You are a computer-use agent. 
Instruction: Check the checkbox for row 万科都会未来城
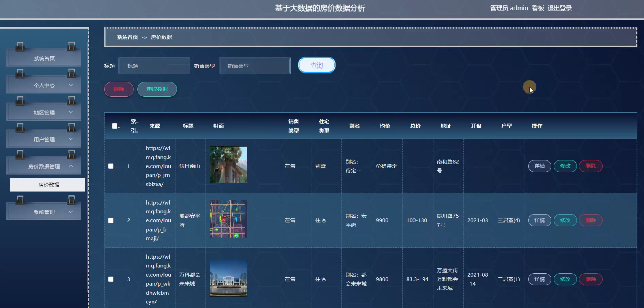pos(111,279)
